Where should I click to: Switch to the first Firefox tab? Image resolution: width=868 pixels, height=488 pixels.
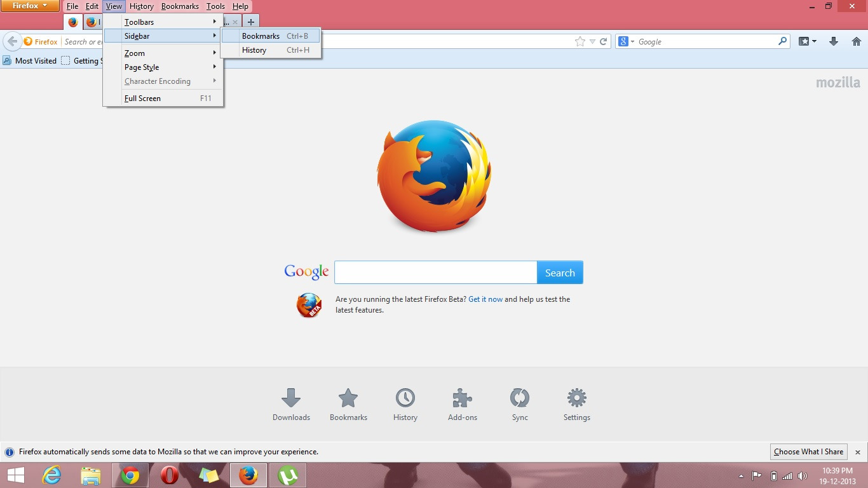(73, 22)
